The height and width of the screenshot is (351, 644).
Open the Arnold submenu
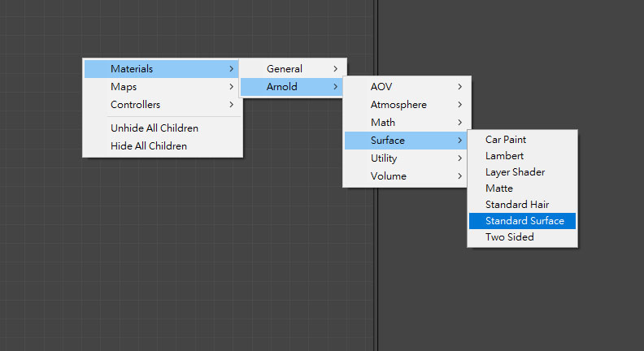282,87
